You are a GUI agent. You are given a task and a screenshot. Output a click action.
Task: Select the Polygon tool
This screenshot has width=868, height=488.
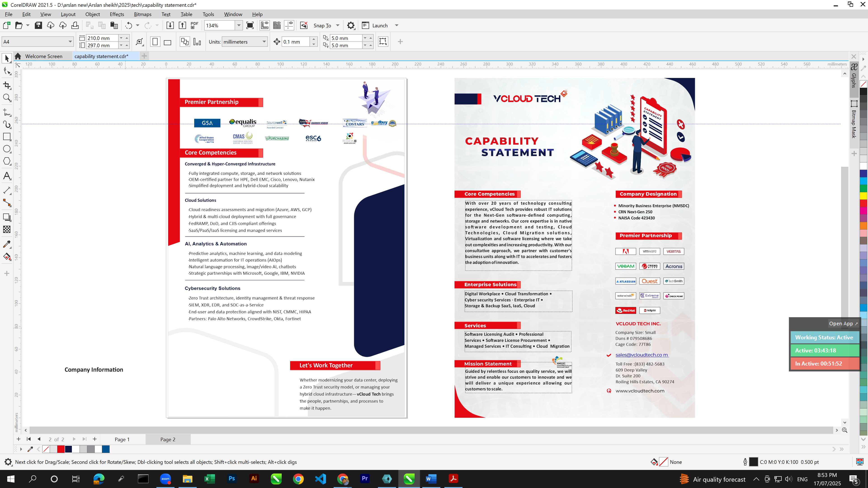[x=7, y=161]
